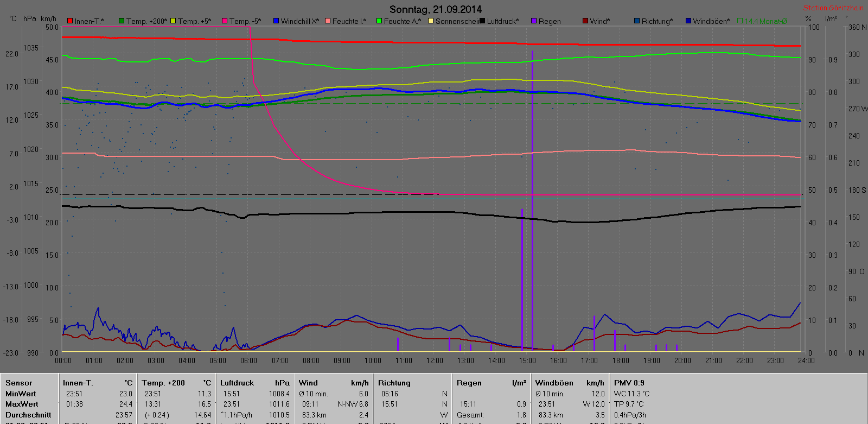
Task: Click the yellow Temp. +5* legend swatch
Action: click(x=173, y=21)
